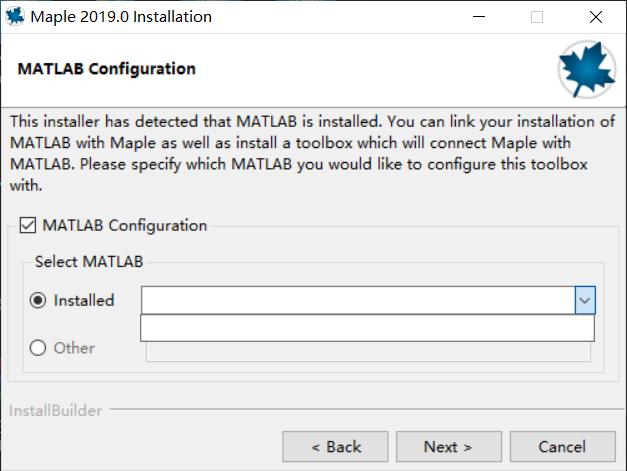
Task: Select the Installed radio button
Action: (x=38, y=300)
